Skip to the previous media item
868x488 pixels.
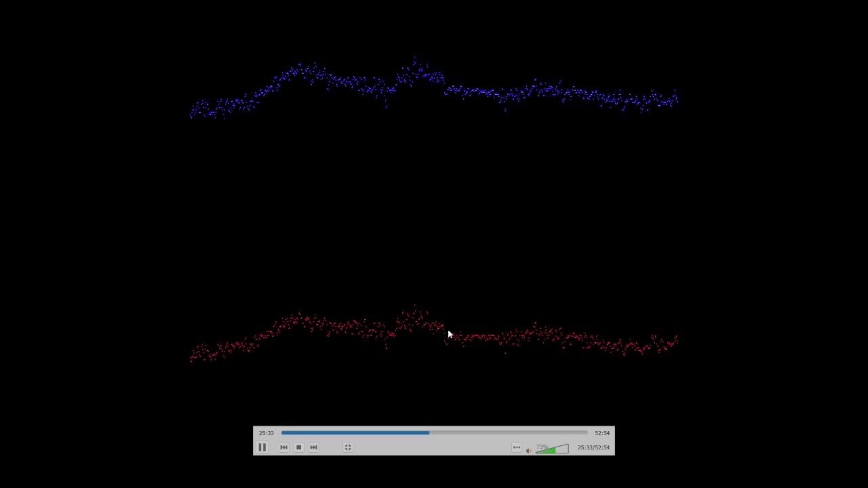pos(284,447)
